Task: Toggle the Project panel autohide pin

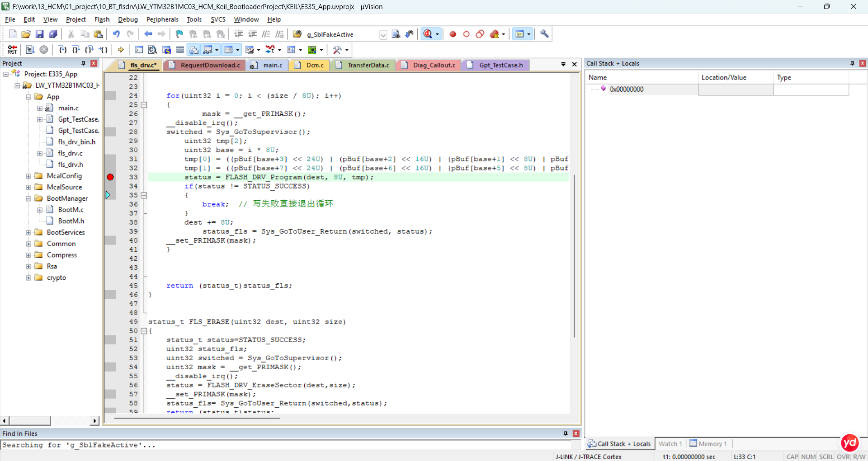Action: (x=83, y=63)
